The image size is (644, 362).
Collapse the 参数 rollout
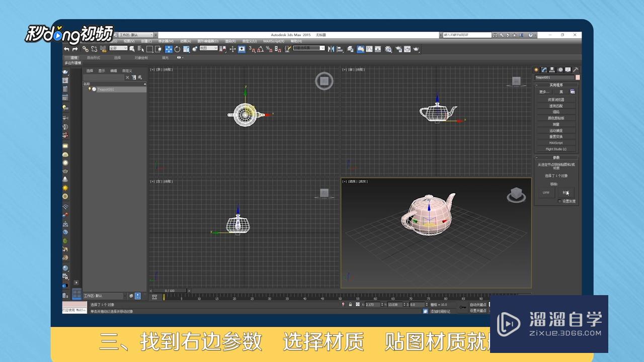pyautogui.click(x=556, y=157)
